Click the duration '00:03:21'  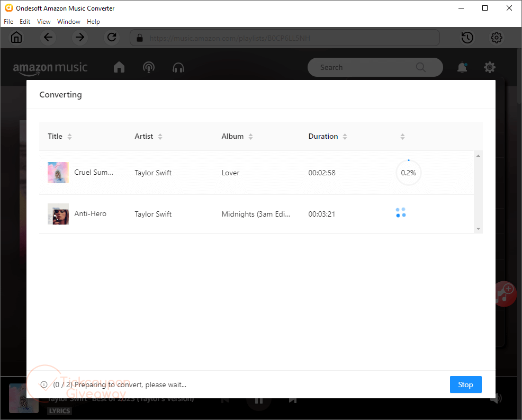[x=321, y=214]
